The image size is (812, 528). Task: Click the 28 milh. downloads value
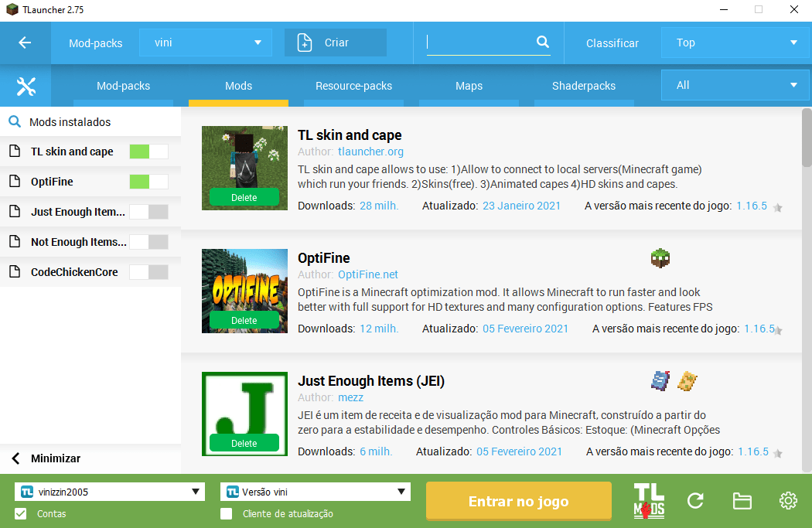[x=379, y=206]
